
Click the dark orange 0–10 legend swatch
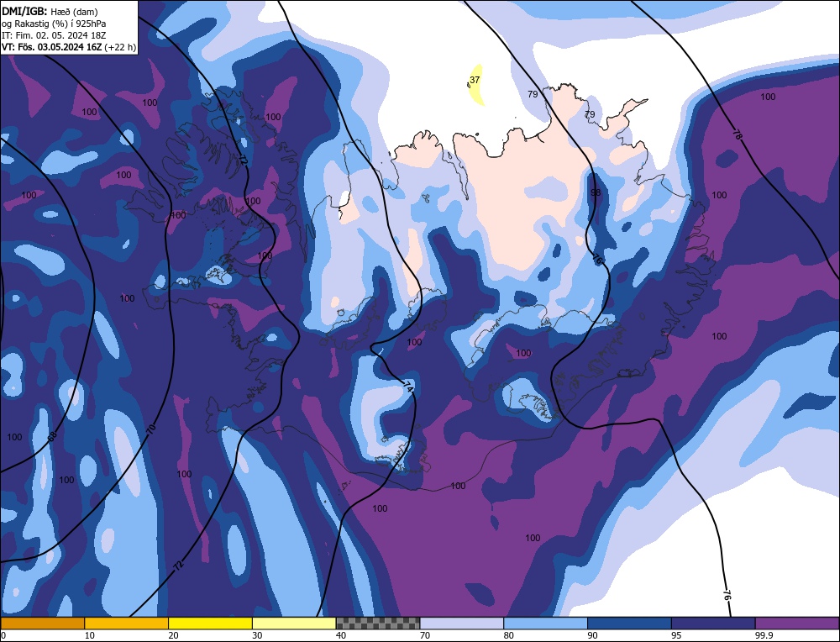42,624
